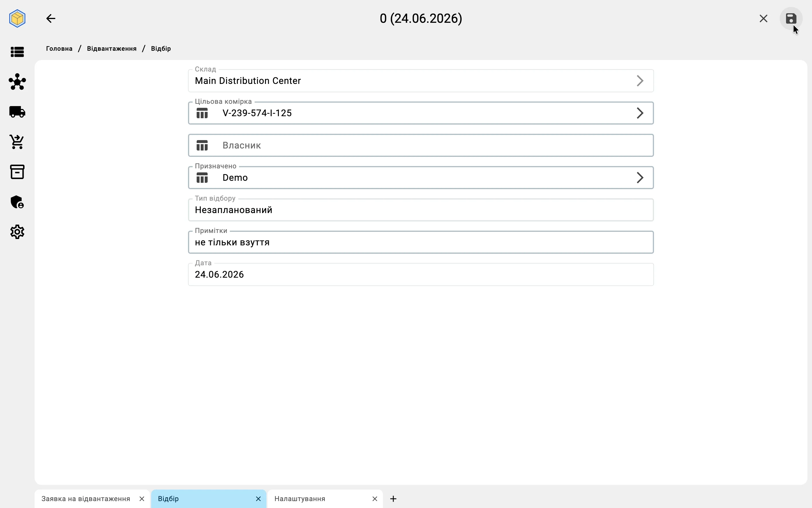Click table icon in Цільова комірка field
Screen dimensions: 812x508
[202, 113]
